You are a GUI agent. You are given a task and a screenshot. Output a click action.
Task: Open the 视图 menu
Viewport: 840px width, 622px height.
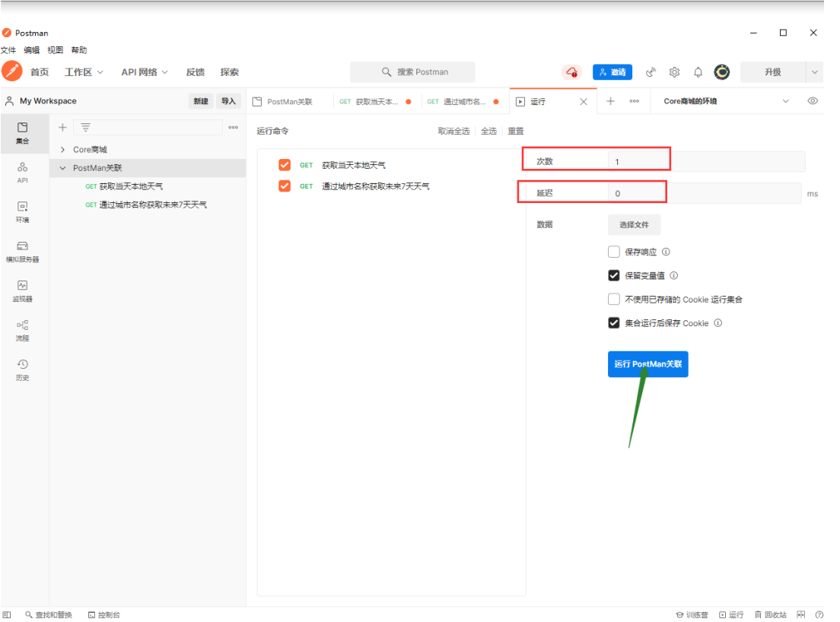56,49
